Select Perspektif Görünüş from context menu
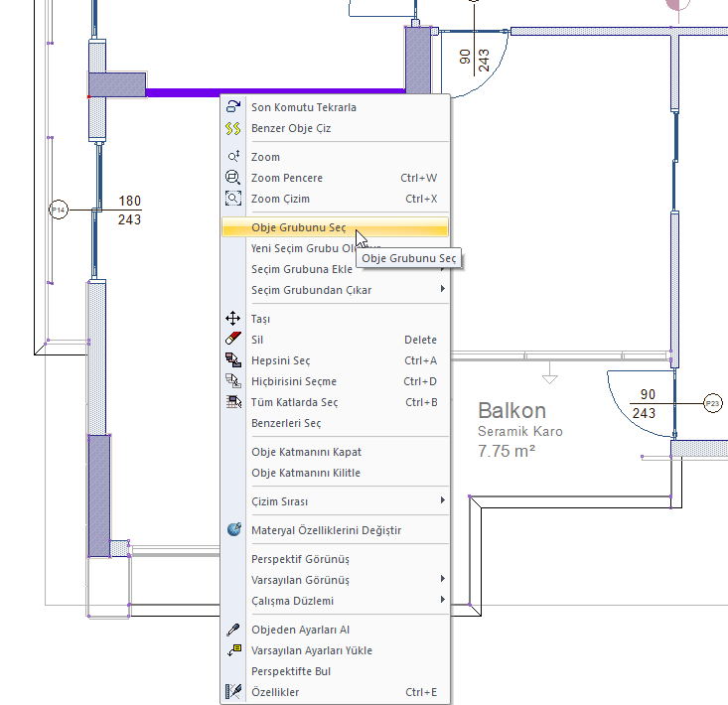The width and height of the screenshot is (728, 705). tap(300, 559)
